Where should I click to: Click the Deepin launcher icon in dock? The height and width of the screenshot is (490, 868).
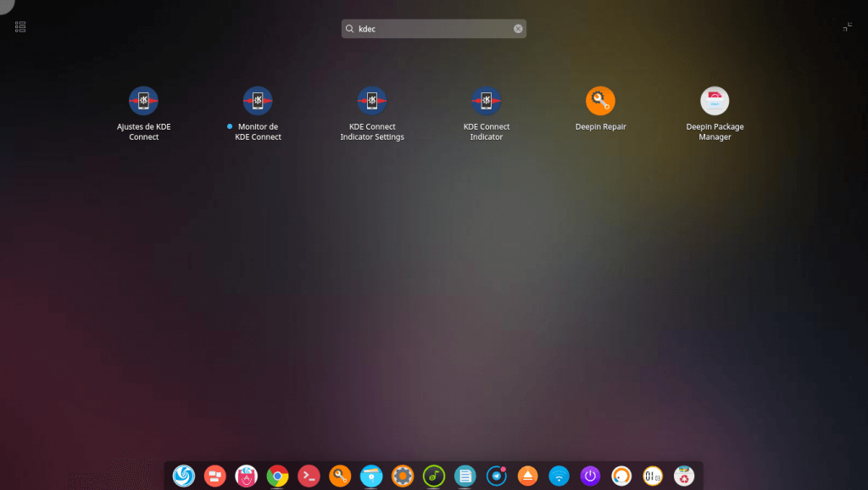pyautogui.click(x=183, y=476)
